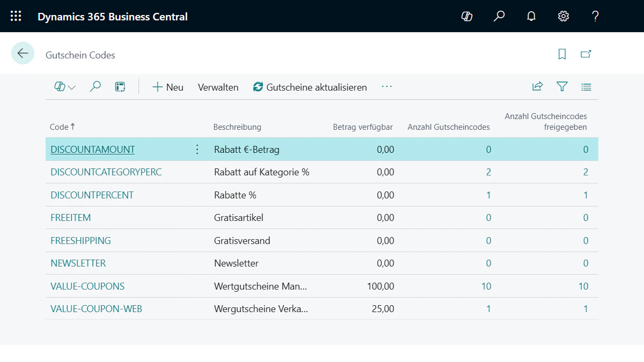Open the FREESHIPPING code
This screenshot has width=644, height=362.
coord(80,241)
